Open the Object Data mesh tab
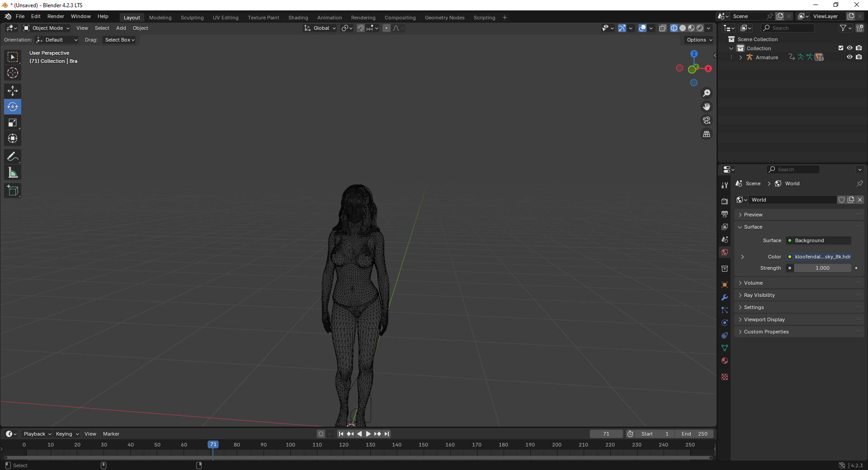 725,348
